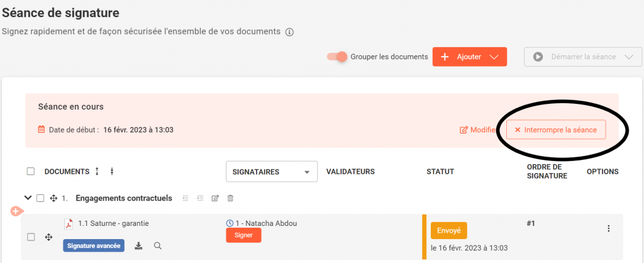This screenshot has height=263, width=644.
Task: Open the Ajouter dropdown button
Action: click(469, 57)
